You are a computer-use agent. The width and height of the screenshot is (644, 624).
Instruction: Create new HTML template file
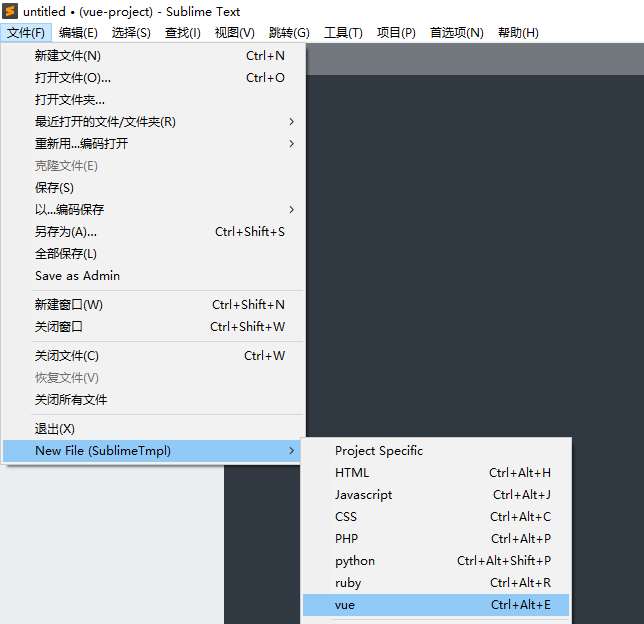click(x=436, y=473)
